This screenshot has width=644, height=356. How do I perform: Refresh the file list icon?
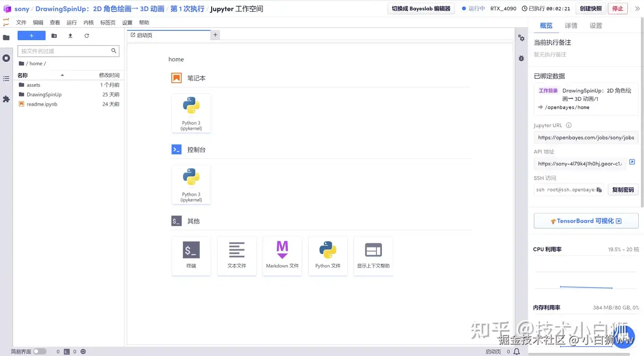[87, 36]
